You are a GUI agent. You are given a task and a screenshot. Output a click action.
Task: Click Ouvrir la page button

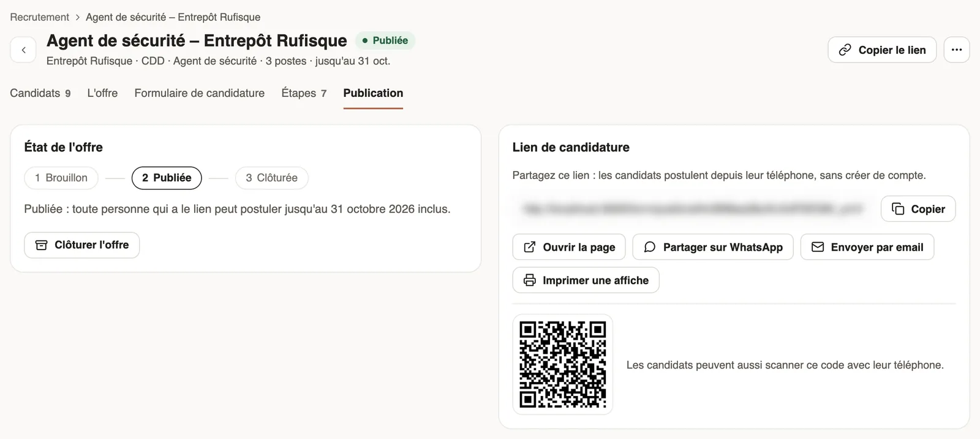click(x=569, y=247)
